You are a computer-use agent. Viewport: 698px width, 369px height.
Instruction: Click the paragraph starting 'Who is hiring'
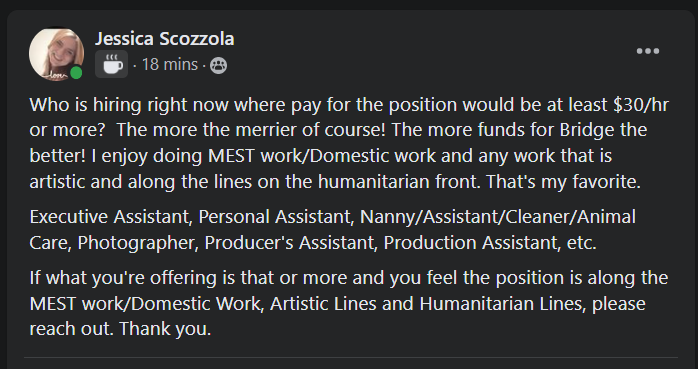coord(349,143)
